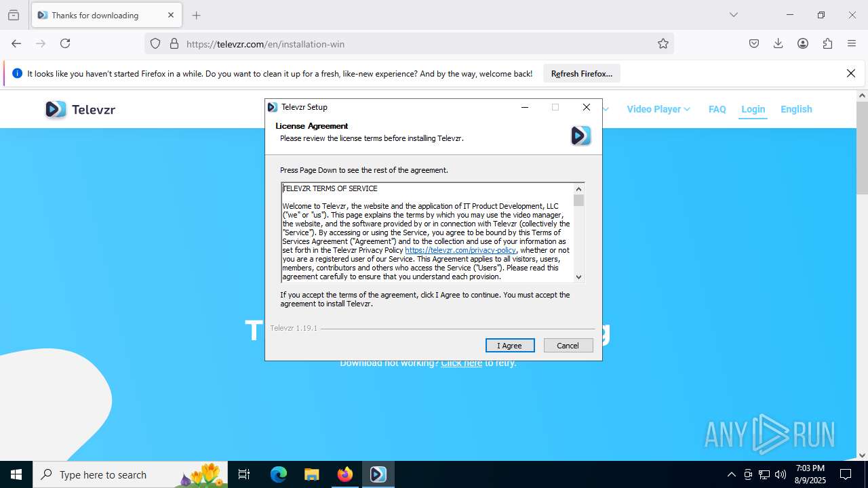Reload the current page
The image size is (868, 488).
click(x=65, y=43)
